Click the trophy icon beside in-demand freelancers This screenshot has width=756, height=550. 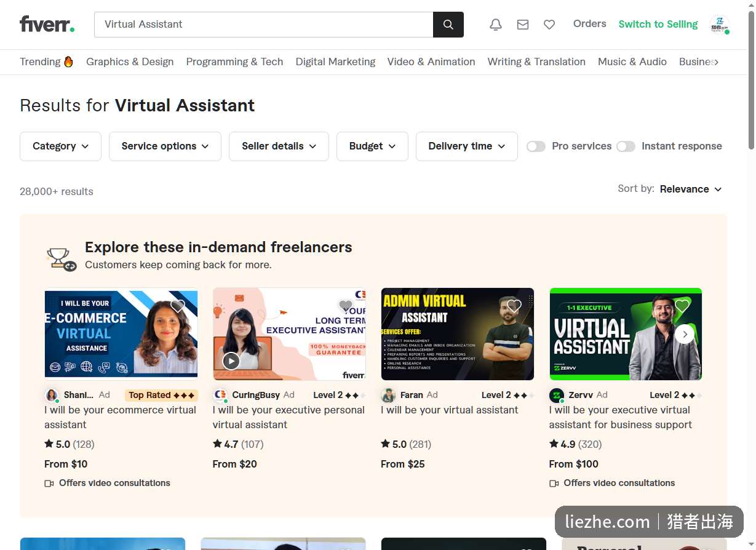pyautogui.click(x=62, y=258)
